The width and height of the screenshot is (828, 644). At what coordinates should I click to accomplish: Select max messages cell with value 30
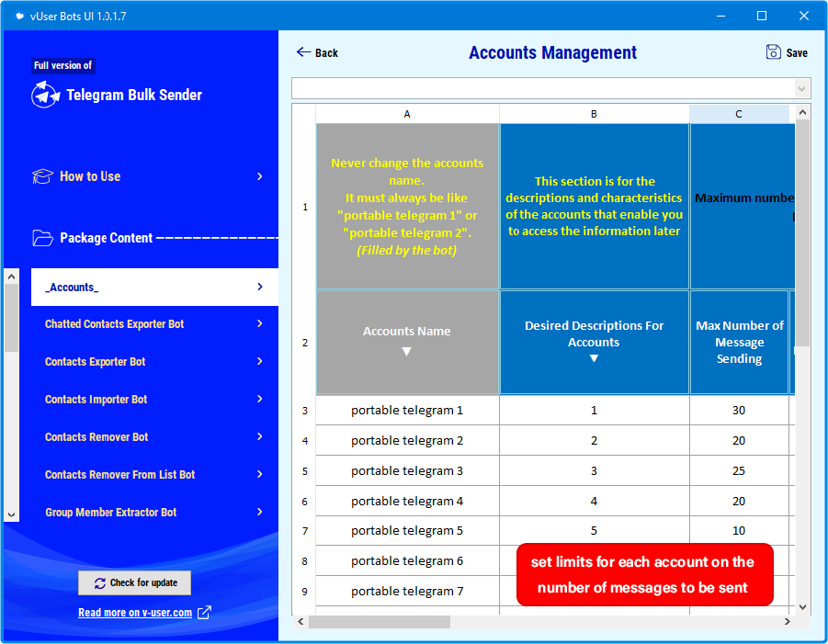click(739, 410)
